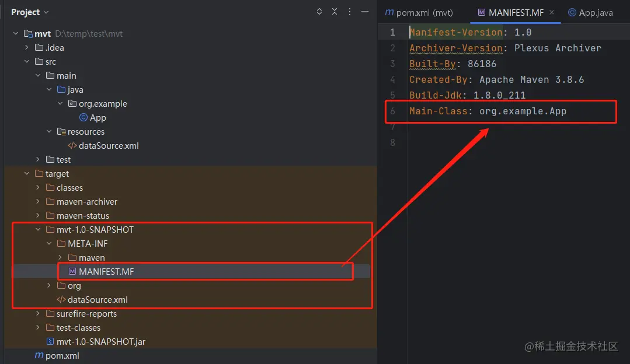Hide the Project tool window

pyautogui.click(x=365, y=12)
